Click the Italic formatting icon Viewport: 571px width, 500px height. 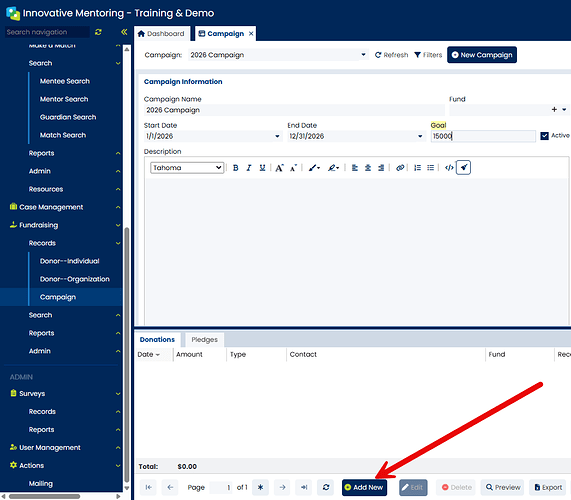point(249,168)
